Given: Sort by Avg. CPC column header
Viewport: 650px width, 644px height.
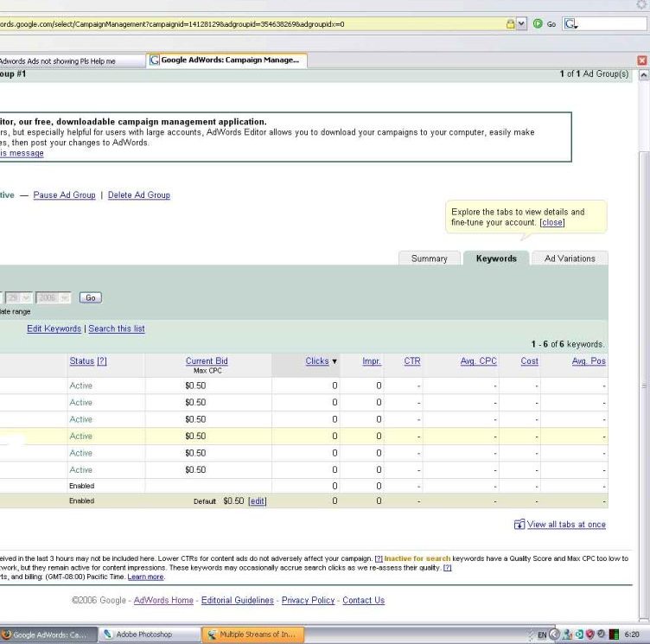Looking at the screenshot, I should [478, 360].
